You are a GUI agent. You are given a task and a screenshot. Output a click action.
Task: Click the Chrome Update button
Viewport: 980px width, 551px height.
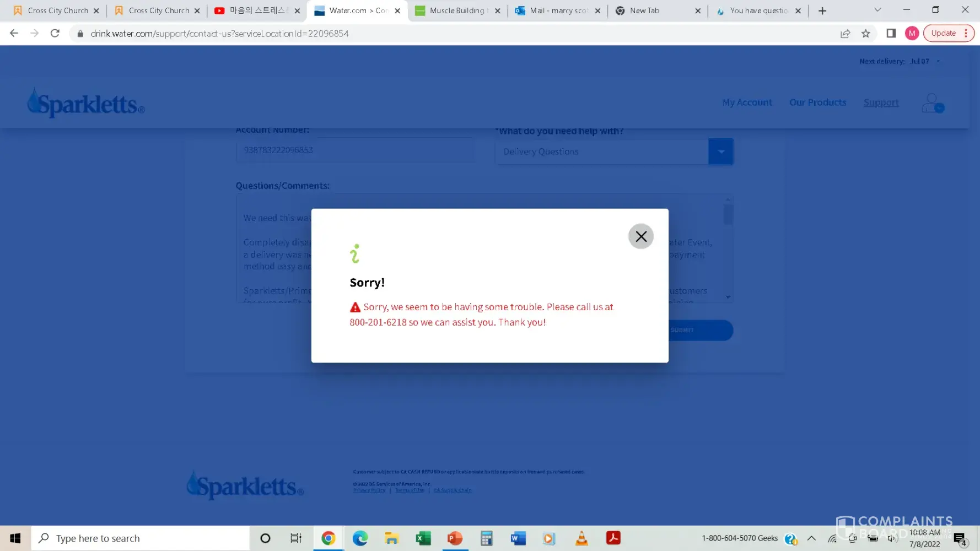[948, 34]
